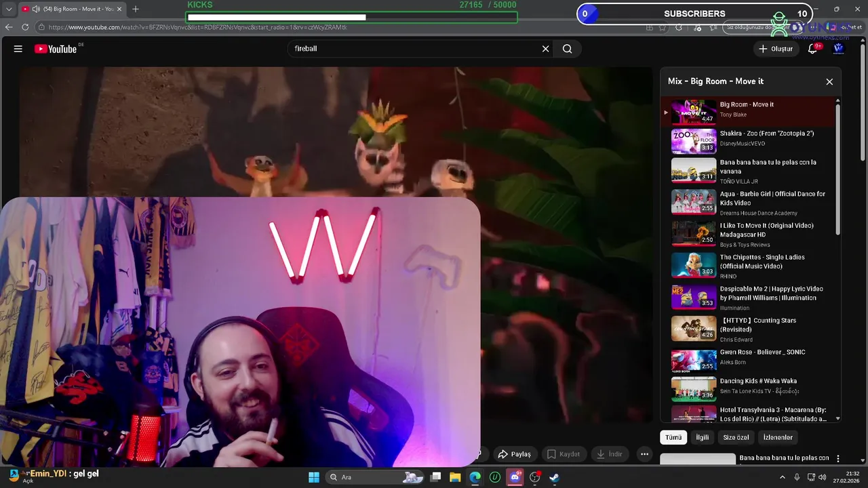Go back in browser history
The width and height of the screenshot is (868, 488).
(9, 27)
